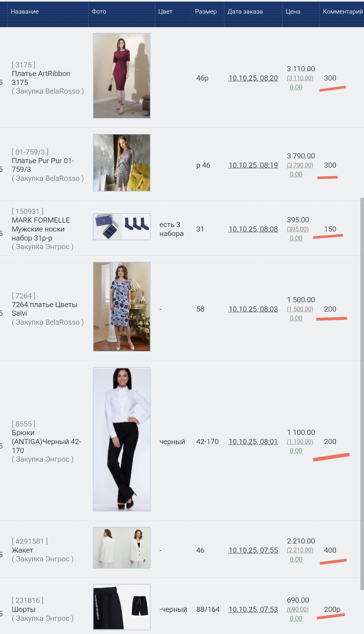Click the 0.00 amount under price 3 110.00
The image size is (364, 634).
[296, 87]
